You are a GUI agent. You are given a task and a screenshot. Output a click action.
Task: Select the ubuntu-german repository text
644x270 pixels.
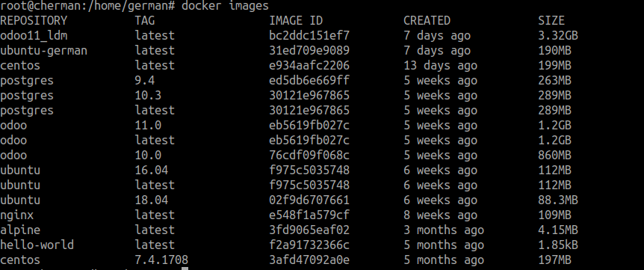click(x=43, y=51)
